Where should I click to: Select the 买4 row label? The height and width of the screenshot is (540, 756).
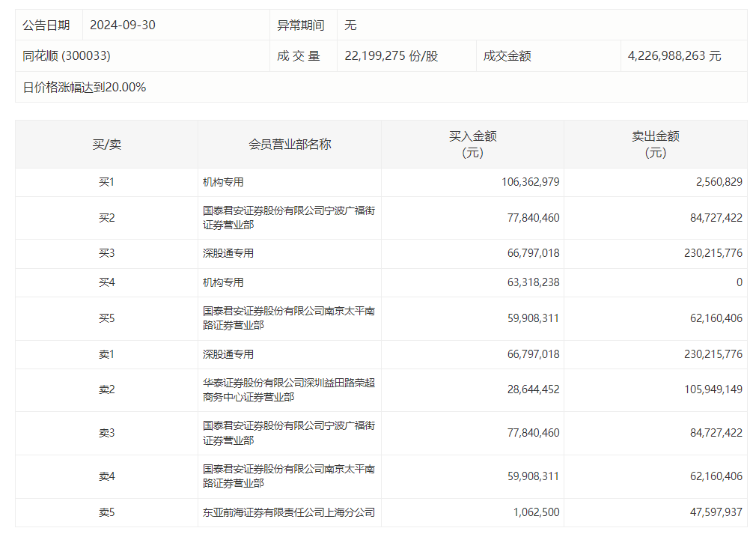(106, 282)
